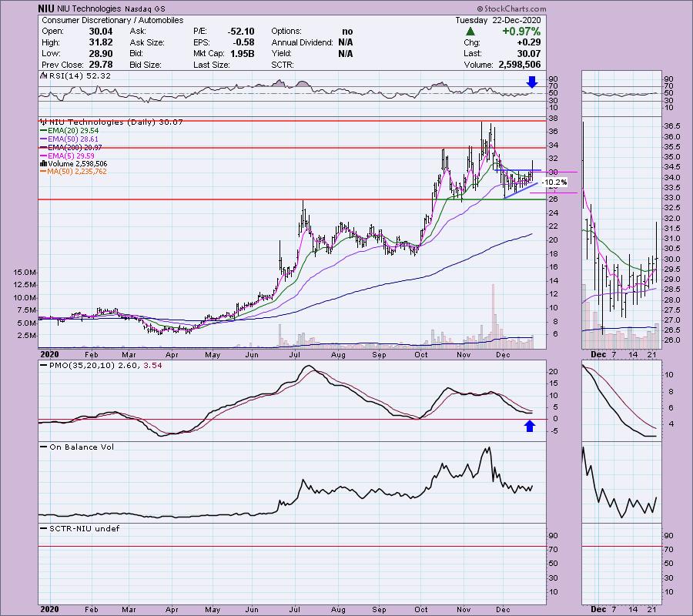The height and width of the screenshot is (616, 693).
Task: Click the -10.2% annotation label
Action: pos(554,182)
